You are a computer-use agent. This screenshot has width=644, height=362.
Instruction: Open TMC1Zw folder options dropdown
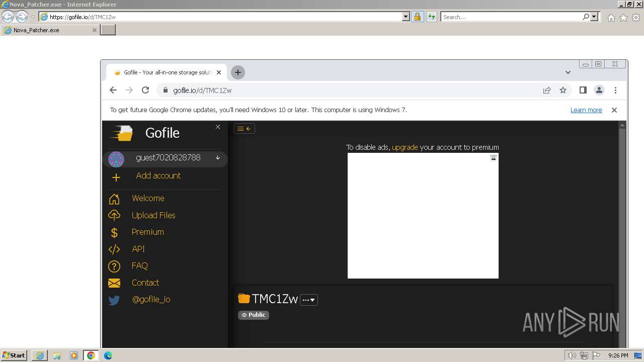[309, 300]
